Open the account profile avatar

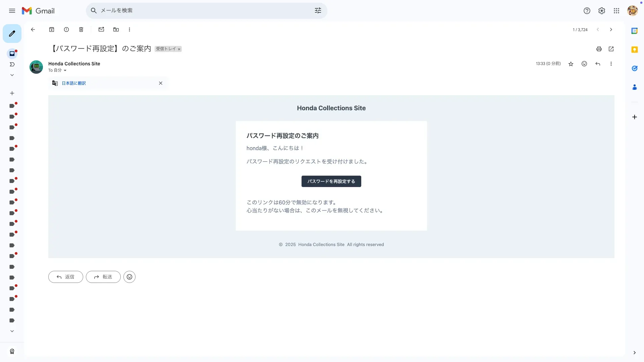(x=633, y=11)
